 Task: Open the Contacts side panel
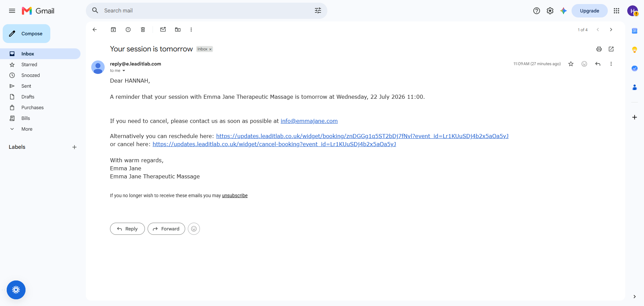635,87
